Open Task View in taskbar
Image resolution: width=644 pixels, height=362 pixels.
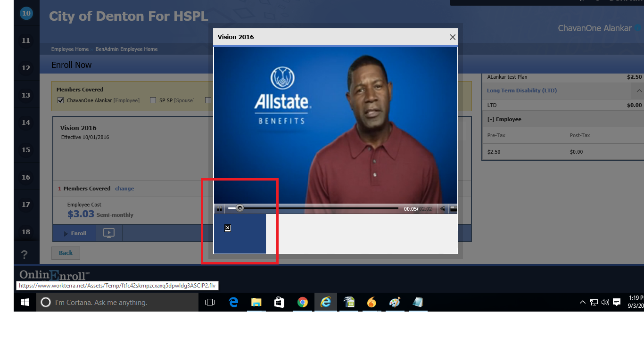(x=210, y=302)
